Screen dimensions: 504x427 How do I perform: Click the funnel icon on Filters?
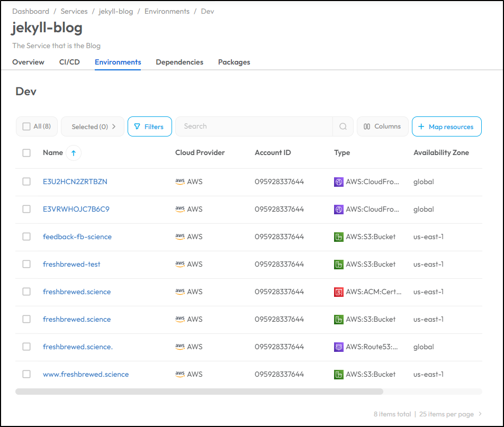pos(137,126)
